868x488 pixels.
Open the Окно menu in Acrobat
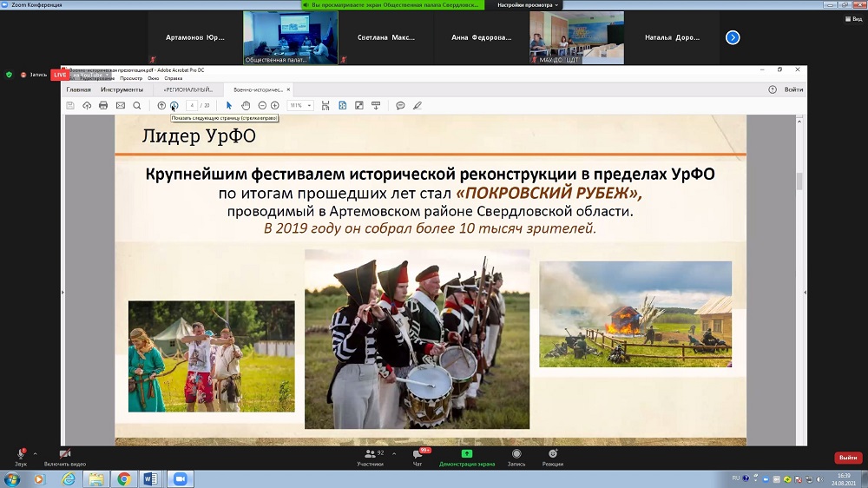(154, 79)
